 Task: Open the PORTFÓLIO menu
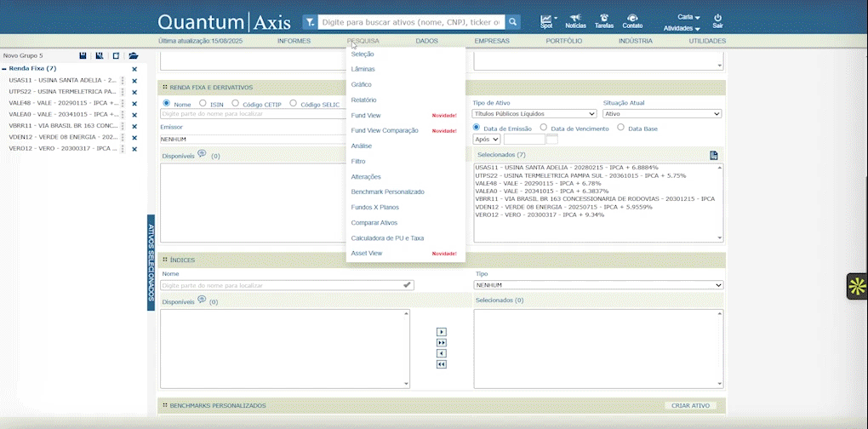pyautogui.click(x=563, y=41)
